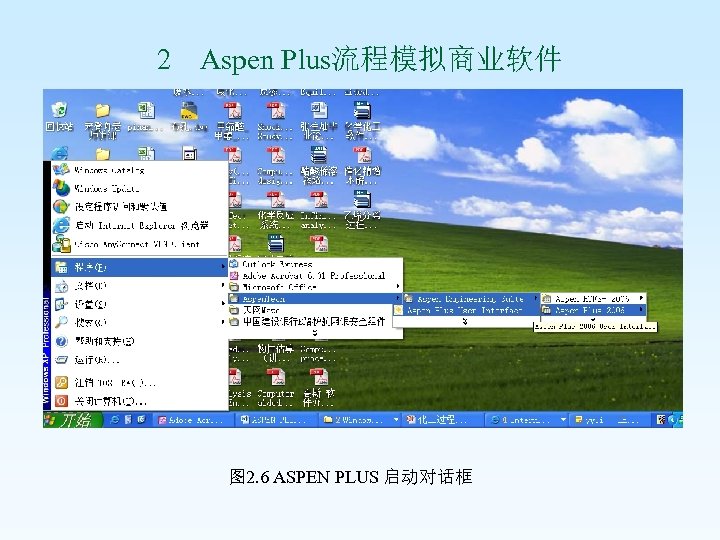The image size is (720, 540).
Task: Click Internet Explorer Quick Launch icon
Action: [114, 420]
